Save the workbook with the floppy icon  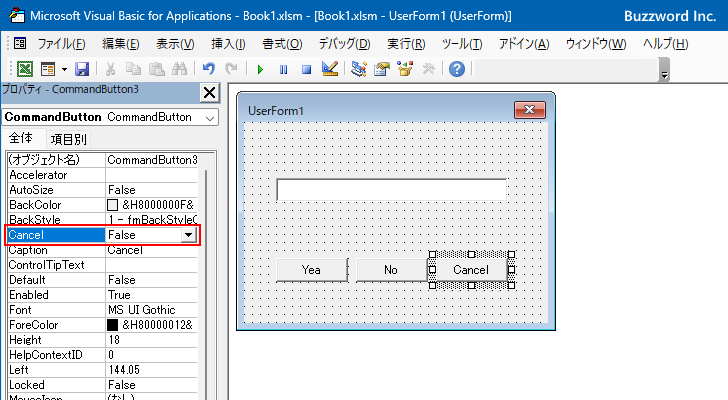click(82, 69)
